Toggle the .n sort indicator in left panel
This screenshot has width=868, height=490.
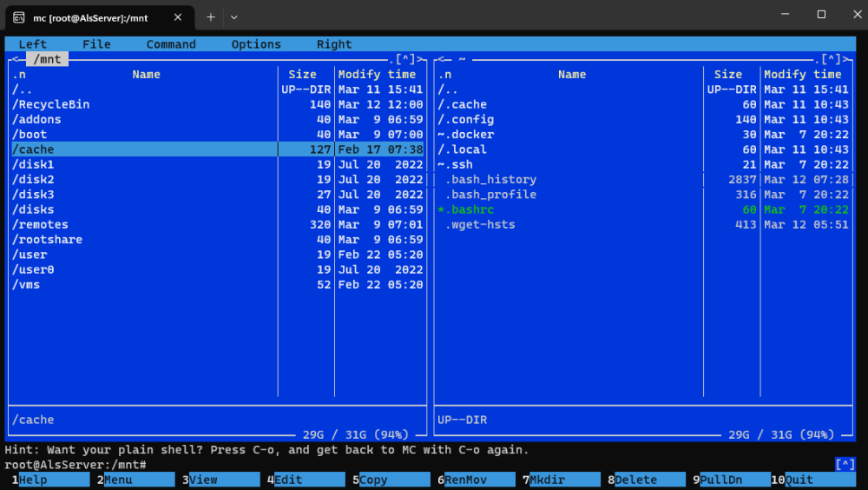[x=19, y=74]
